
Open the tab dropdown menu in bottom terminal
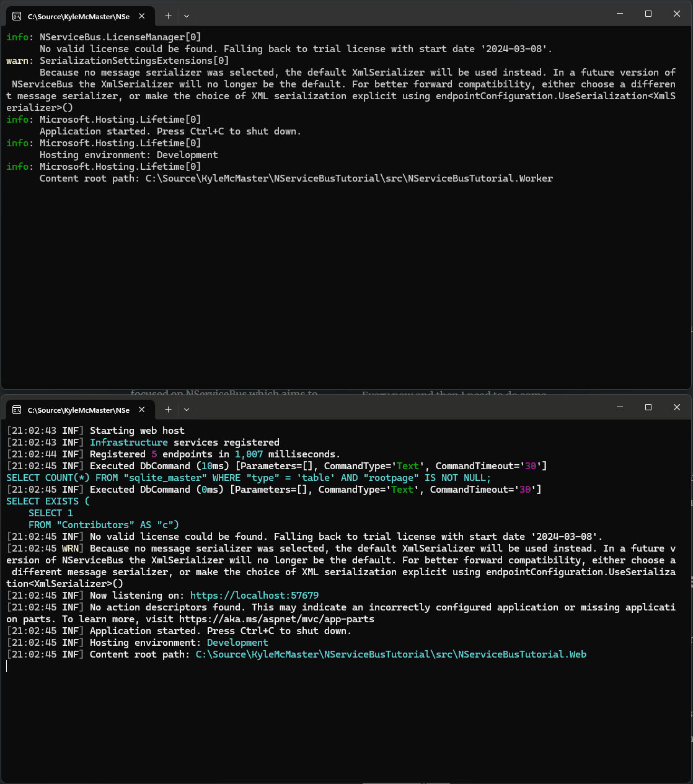pyautogui.click(x=186, y=409)
